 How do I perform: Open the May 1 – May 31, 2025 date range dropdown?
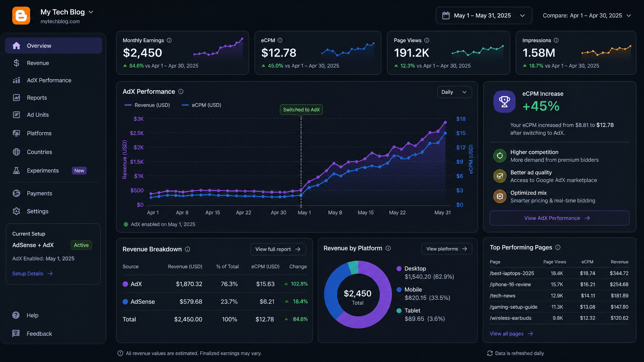tap(484, 16)
